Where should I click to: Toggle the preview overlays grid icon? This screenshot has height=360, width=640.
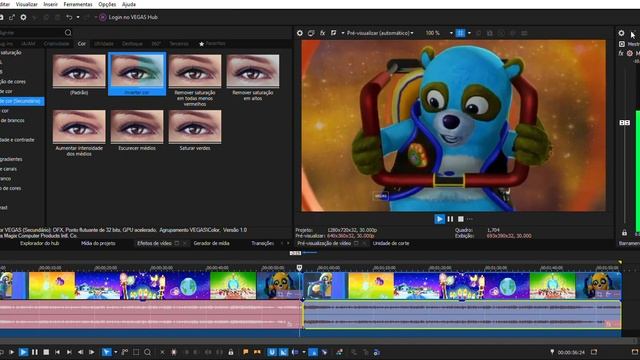click(x=460, y=33)
